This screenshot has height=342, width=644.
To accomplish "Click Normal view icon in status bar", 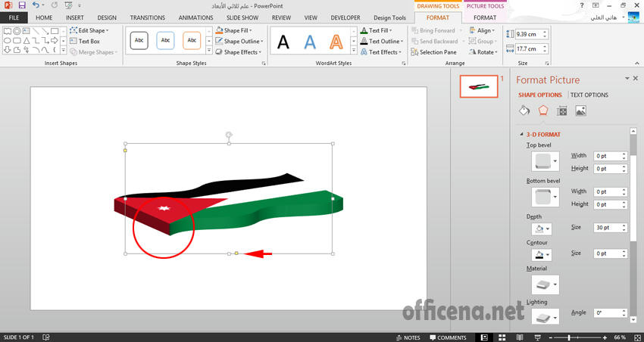I will click(485, 337).
